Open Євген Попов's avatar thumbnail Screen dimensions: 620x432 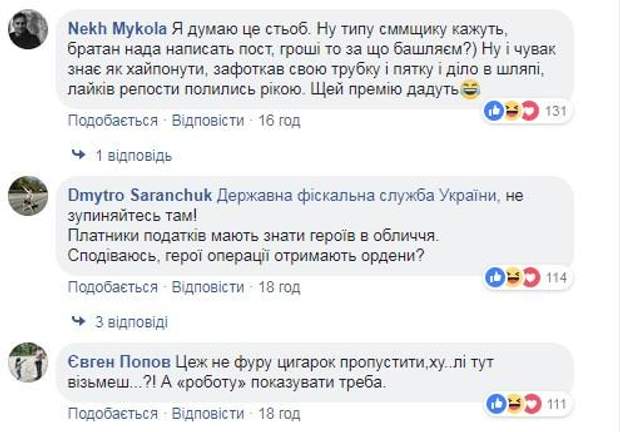click(x=27, y=361)
